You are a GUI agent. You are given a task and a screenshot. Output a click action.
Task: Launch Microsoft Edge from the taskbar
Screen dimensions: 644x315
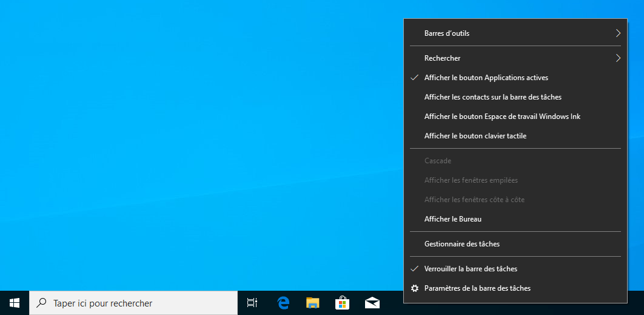click(283, 303)
